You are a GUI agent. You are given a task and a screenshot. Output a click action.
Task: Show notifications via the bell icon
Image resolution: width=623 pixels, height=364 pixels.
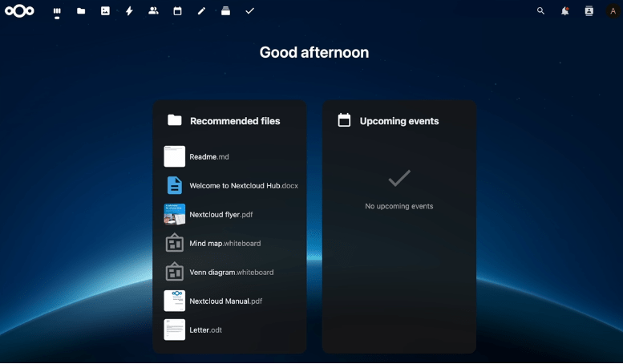click(564, 11)
